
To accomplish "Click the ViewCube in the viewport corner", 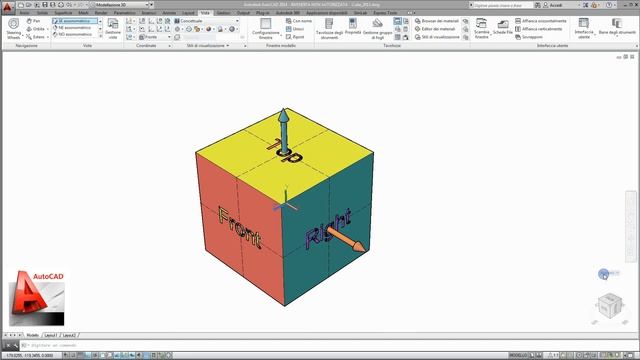I will (610, 306).
